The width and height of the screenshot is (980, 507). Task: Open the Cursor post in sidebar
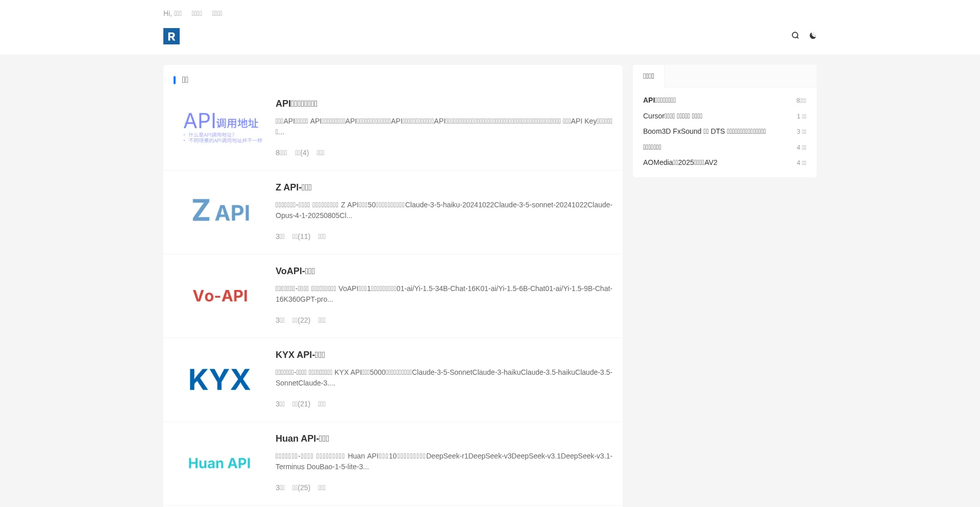point(672,116)
